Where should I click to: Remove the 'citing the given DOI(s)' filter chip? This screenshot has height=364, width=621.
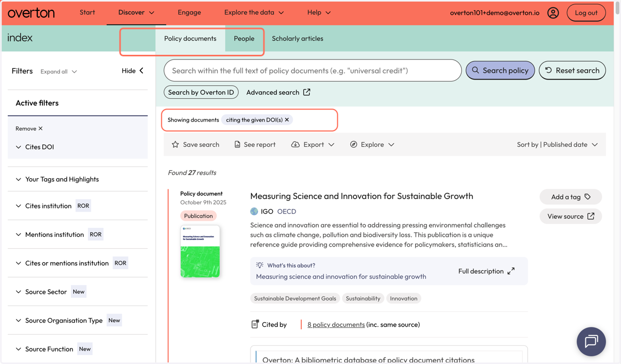(287, 120)
